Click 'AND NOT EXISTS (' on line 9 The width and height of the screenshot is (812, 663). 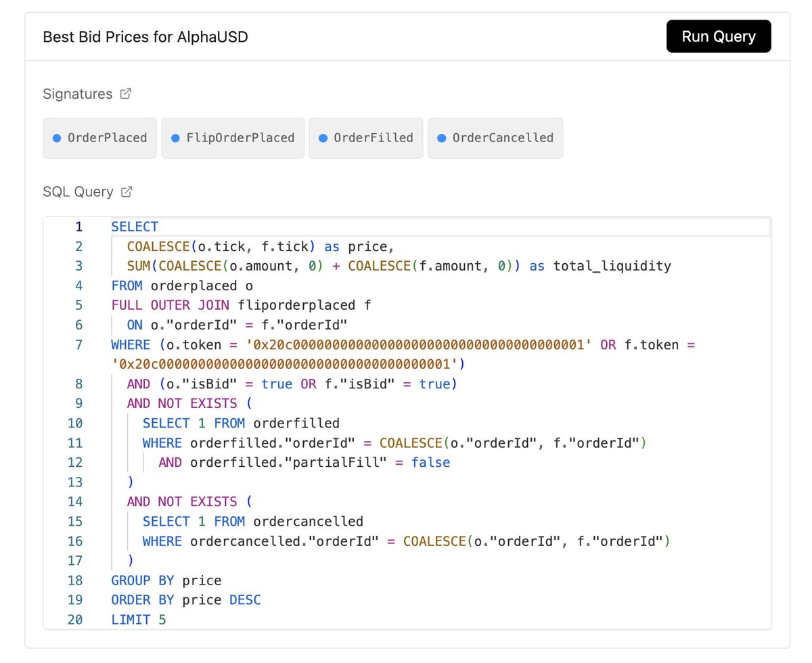[189, 404]
